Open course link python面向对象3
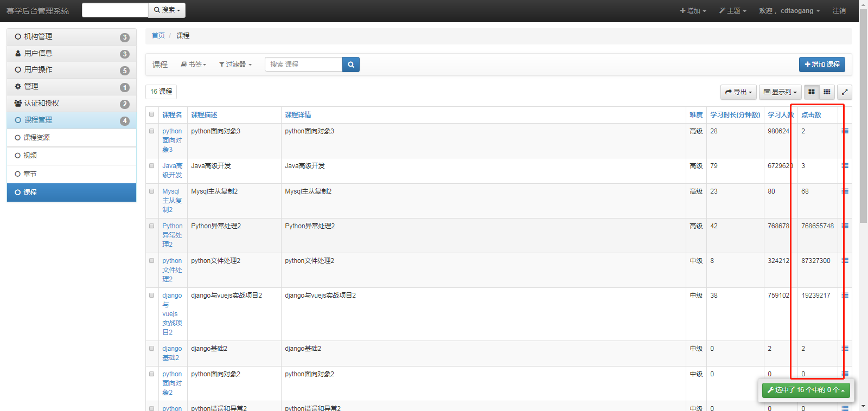 coord(172,140)
